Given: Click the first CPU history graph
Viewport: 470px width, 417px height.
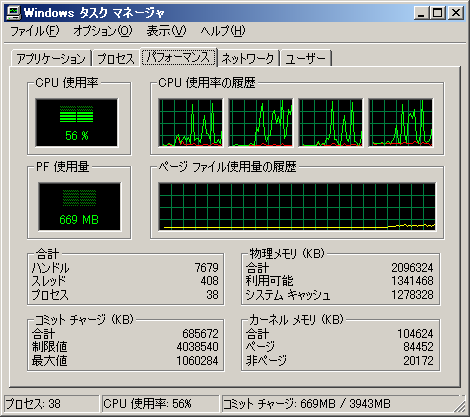Looking at the screenshot, I should (190, 122).
